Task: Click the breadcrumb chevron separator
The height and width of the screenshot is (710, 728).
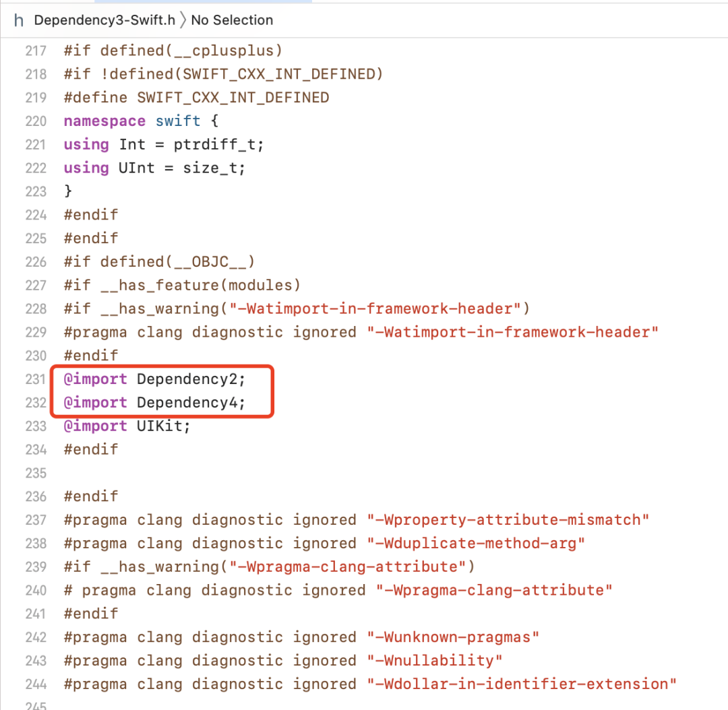Action: [x=183, y=20]
